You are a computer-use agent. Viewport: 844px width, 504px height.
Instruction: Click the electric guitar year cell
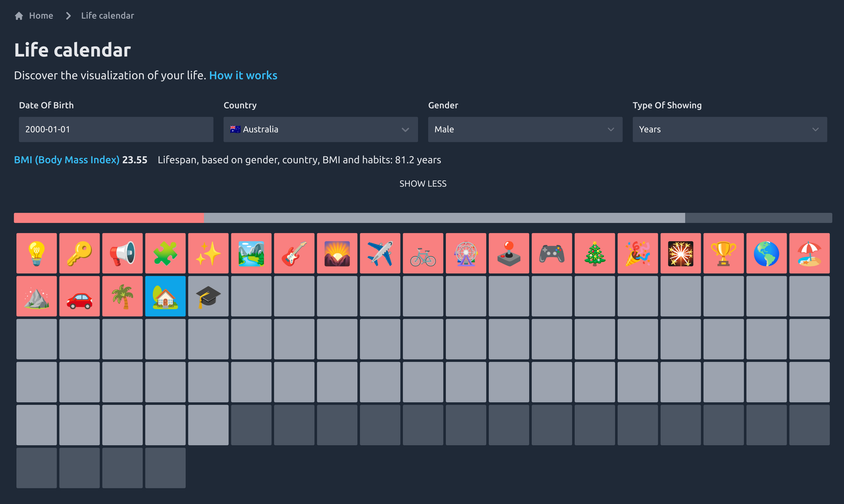pyautogui.click(x=294, y=253)
